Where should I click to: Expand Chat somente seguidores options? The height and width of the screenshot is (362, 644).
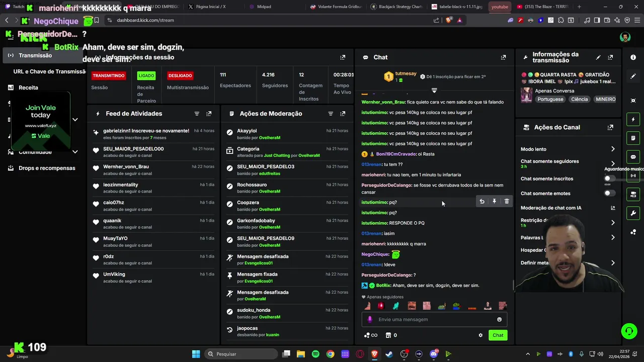click(613, 164)
